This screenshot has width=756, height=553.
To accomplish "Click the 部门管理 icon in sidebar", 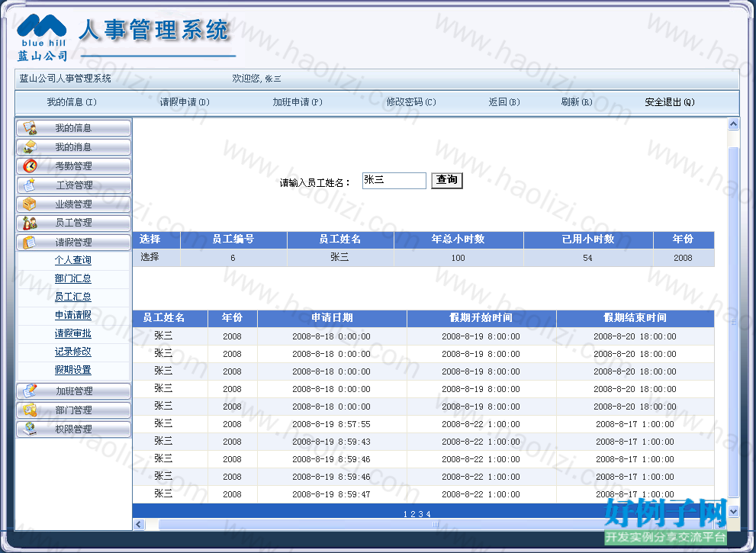I will click(30, 410).
